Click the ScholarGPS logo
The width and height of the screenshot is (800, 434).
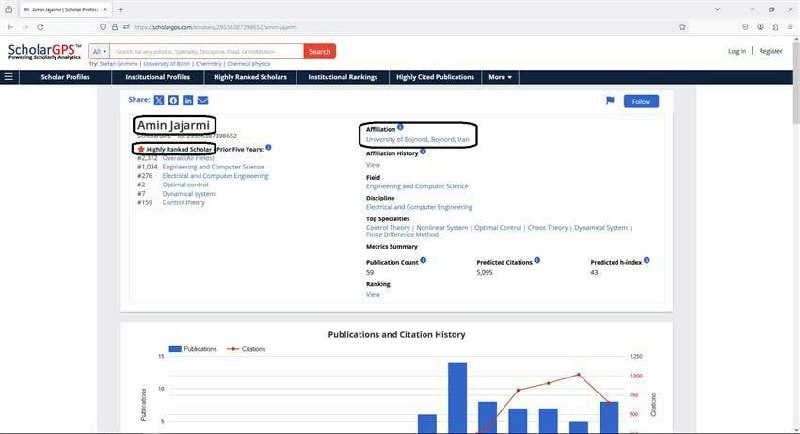coord(44,52)
